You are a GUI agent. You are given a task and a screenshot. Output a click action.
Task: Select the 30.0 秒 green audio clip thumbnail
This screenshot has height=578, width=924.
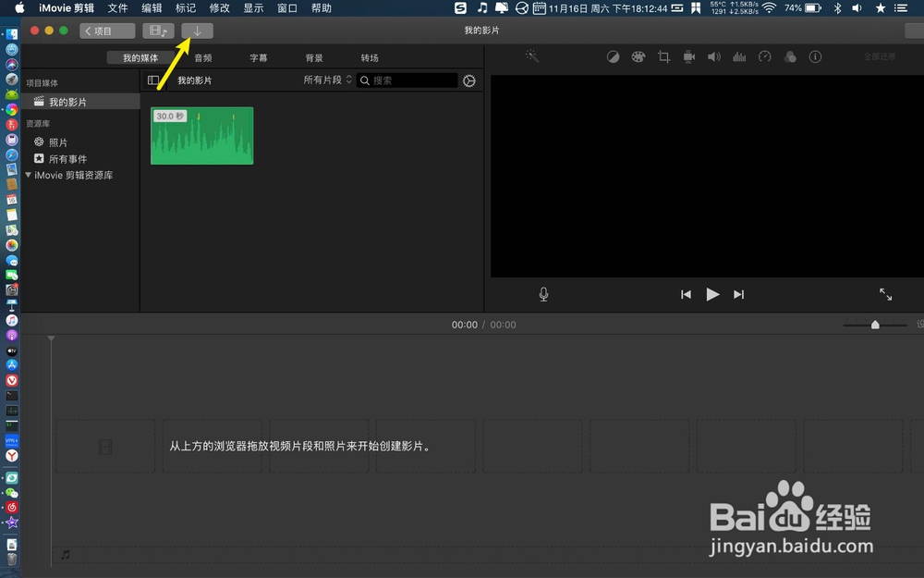point(202,136)
